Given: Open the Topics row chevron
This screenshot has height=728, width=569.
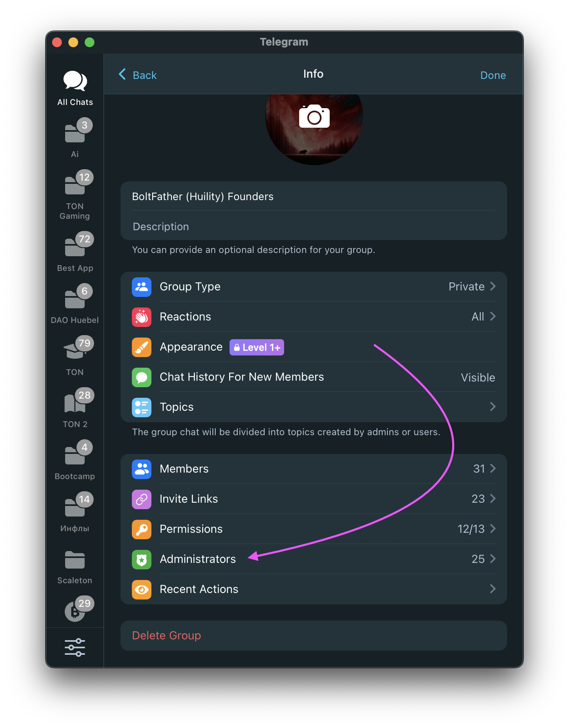Looking at the screenshot, I should (492, 407).
